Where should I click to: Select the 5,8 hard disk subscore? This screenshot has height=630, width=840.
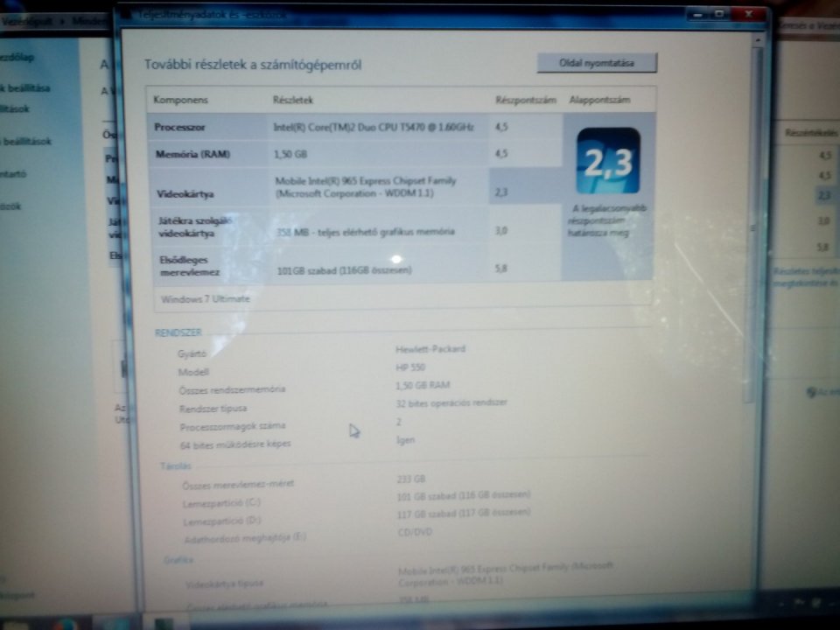coord(500,269)
